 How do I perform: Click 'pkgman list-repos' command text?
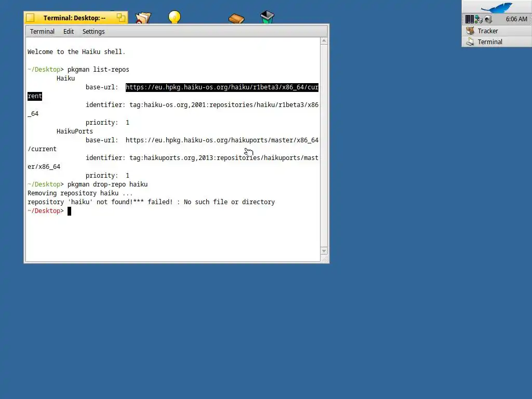pos(98,70)
